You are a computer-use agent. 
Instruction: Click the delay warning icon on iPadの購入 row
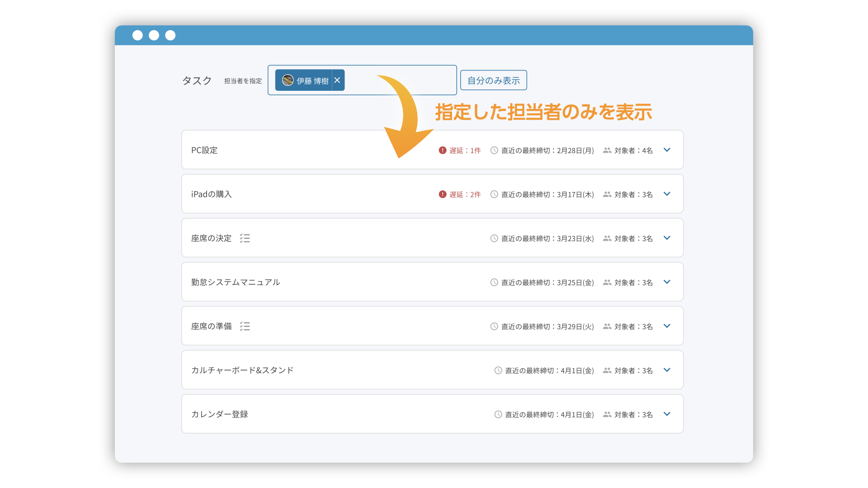442,194
